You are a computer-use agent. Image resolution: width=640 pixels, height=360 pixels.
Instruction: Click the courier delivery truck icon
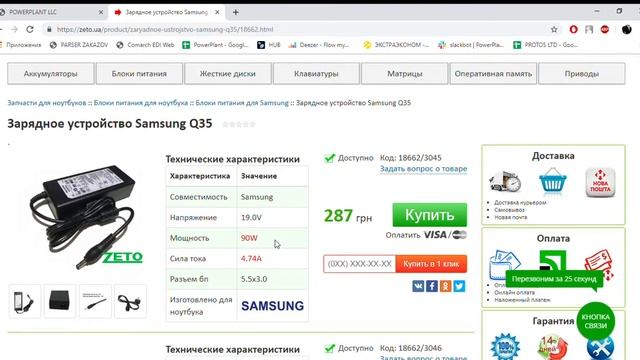(x=505, y=182)
